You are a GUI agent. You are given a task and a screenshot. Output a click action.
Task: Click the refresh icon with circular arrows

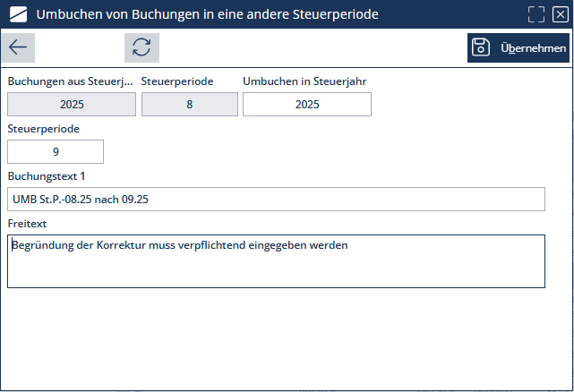(141, 47)
